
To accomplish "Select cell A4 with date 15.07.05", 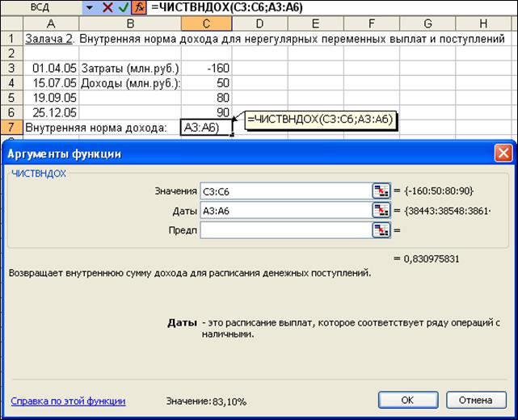I will click(48, 82).
